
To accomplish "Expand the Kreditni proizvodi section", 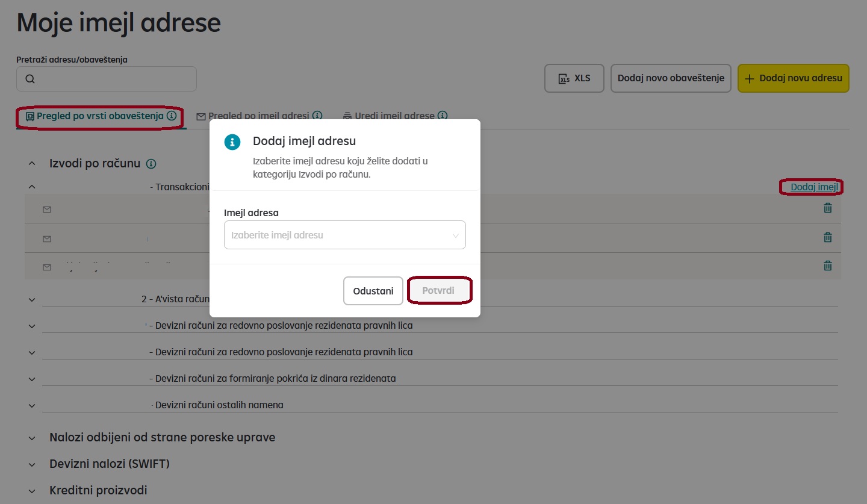I will [32, 491].
